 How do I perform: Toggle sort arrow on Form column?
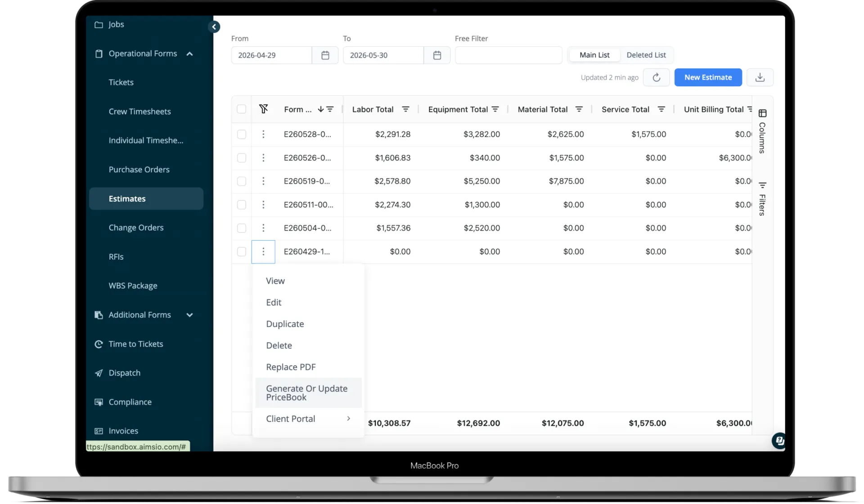(x=320, y=109)
